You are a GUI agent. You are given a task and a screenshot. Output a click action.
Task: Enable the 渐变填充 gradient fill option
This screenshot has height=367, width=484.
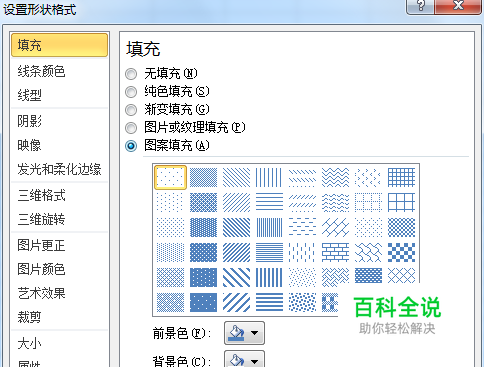pos(131,110)
